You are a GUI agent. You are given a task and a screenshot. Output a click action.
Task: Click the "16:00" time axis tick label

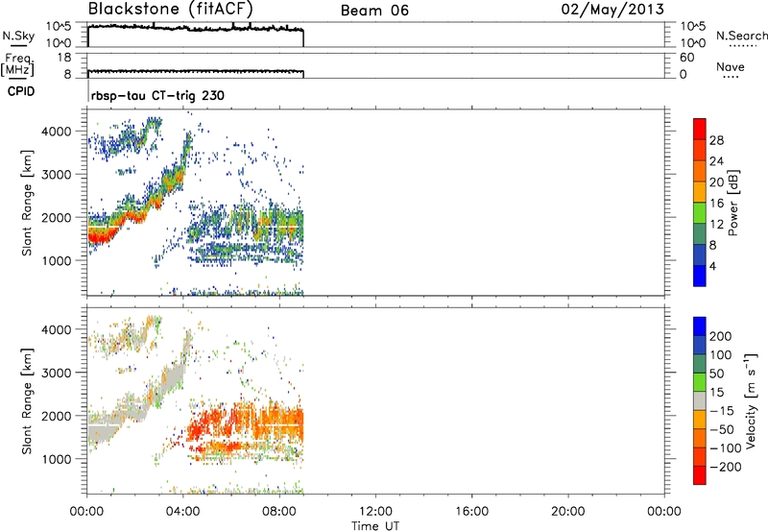pyautogui.click(x=471, y=512)
